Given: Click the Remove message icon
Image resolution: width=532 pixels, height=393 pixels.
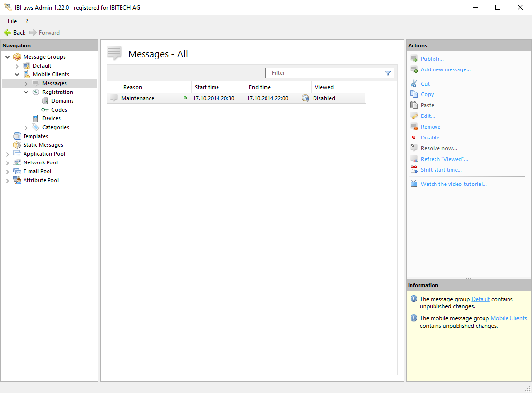Looking at the screenshot, I should click(414, 127).
